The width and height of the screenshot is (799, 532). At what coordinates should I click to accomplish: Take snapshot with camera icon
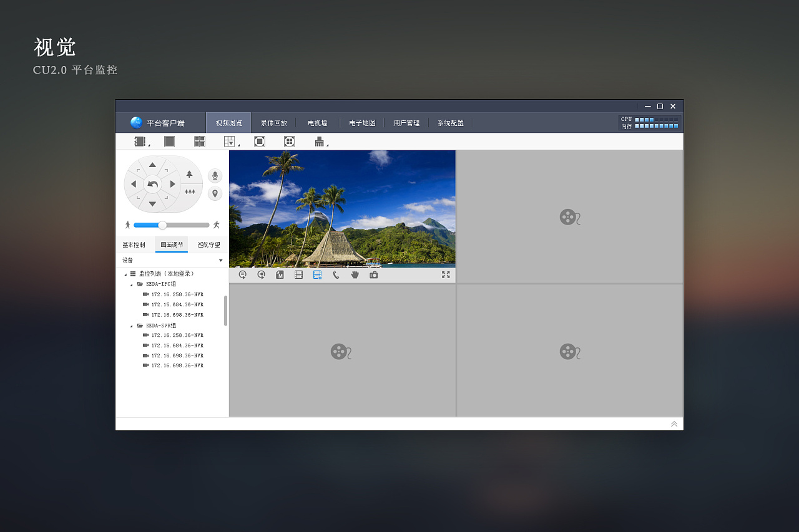tap(373, 274)
